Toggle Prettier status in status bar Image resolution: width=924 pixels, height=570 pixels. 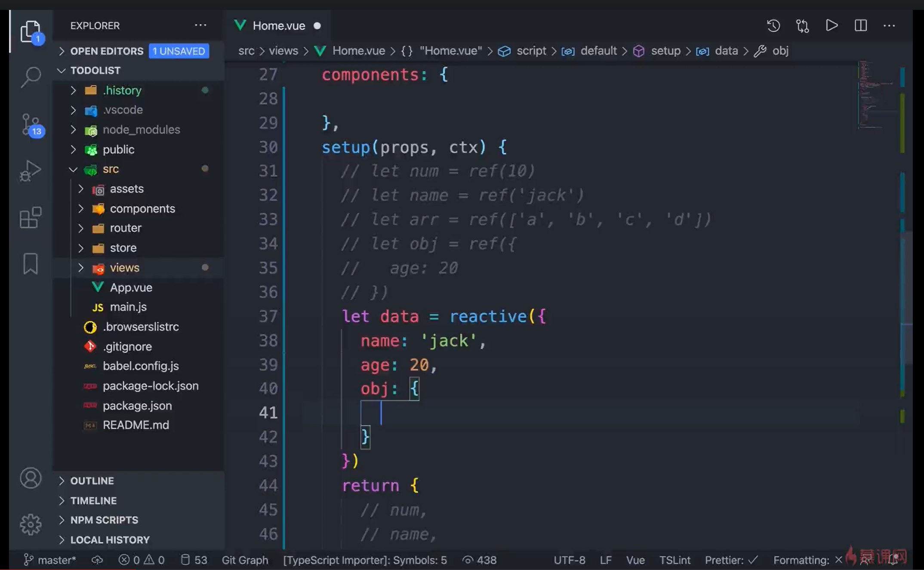pos(731,560)
